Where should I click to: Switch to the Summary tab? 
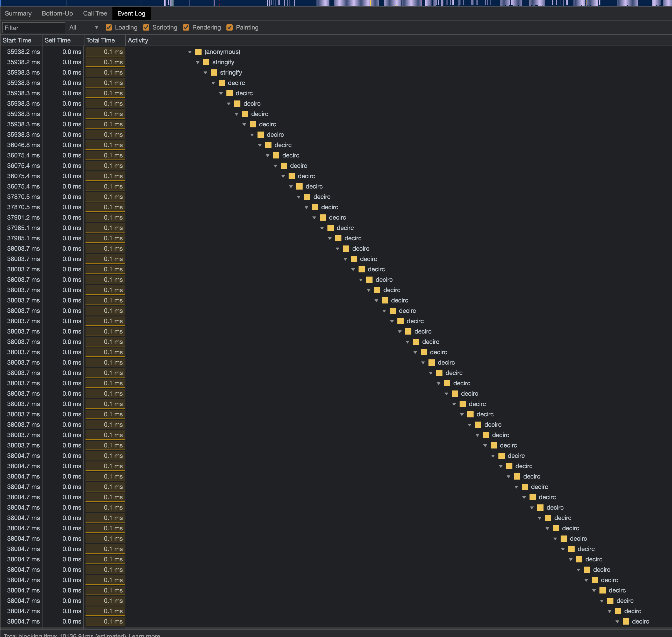tap(18, 13)
